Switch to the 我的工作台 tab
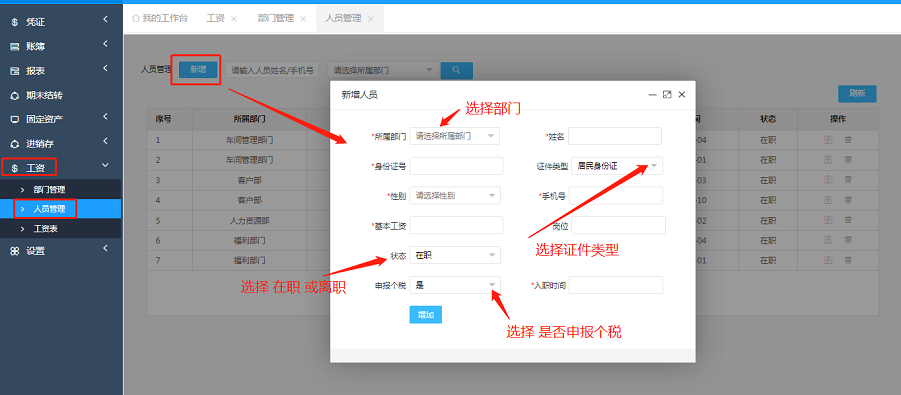This screenshot has width=901, height=395. coord(160,18)
